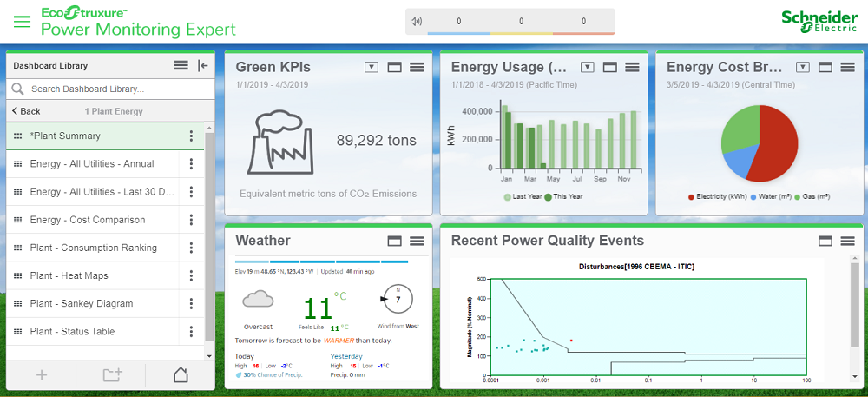Click the Dashboard Library list scrollbar

[x=208, y=238]
